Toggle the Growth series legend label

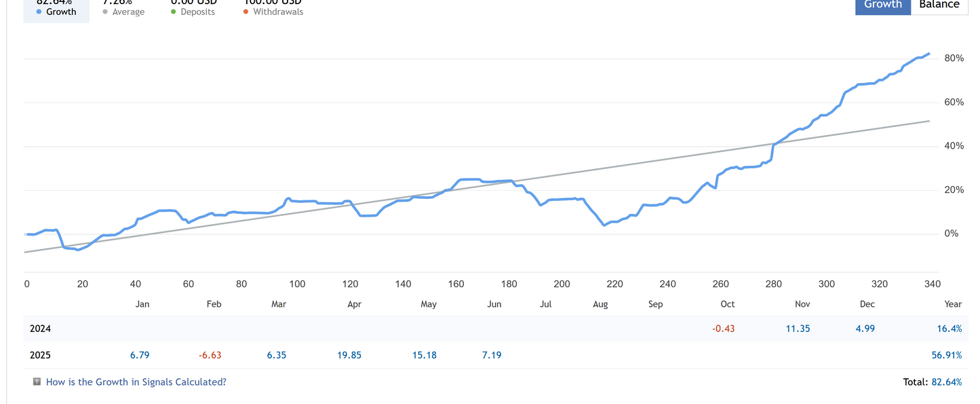click(x=61, y=12)
